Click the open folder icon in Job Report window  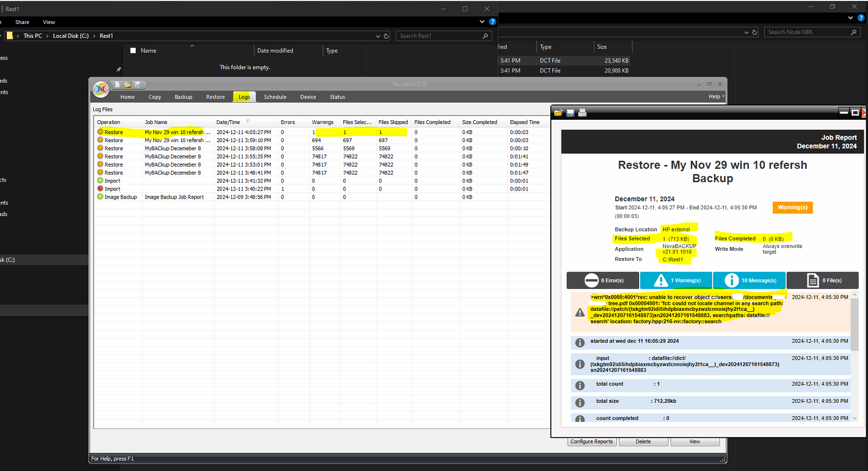(x=558, y=113)
